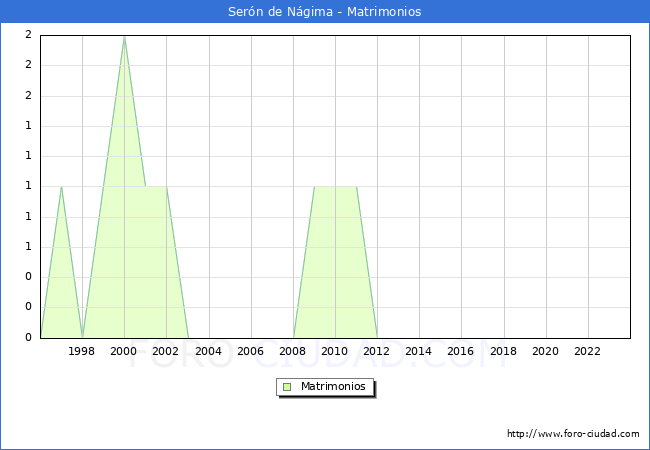This screenshot has height=450, width=650.
Task: Click the chart title Serón de Nágima - Matrimonios
Action: pyautogui.click(x=325, y=11)
